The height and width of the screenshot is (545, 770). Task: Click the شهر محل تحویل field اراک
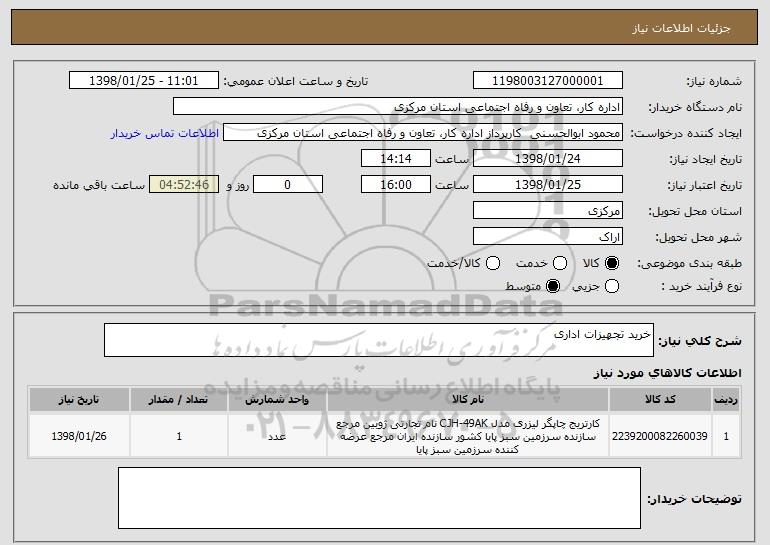tap(548, 237)
